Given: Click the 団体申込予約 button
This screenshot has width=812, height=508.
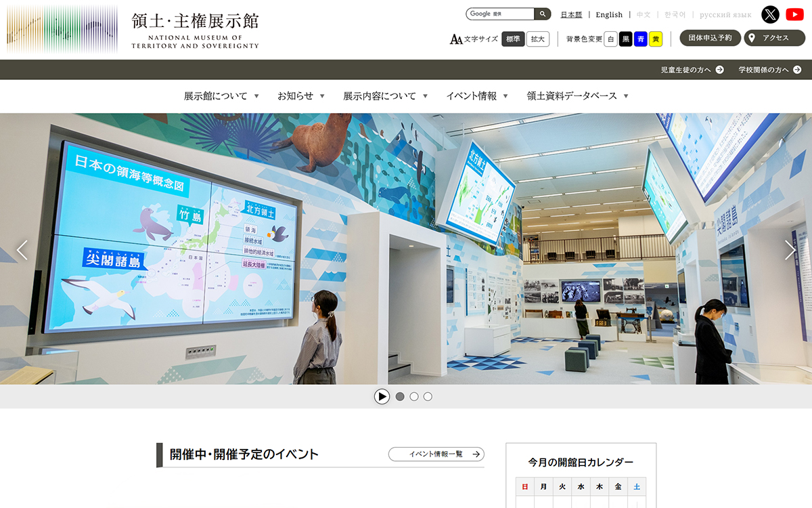Looking at the screenshot, I should pos(710,38).
